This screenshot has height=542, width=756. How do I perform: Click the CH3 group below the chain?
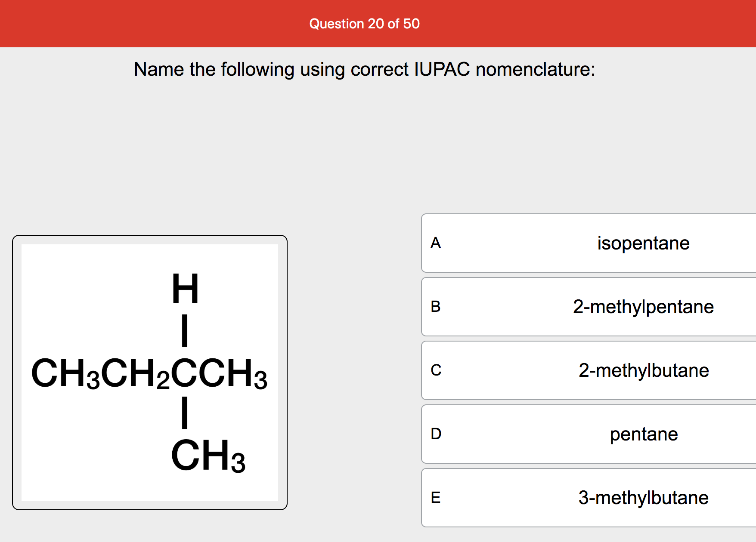coord(208,457)
